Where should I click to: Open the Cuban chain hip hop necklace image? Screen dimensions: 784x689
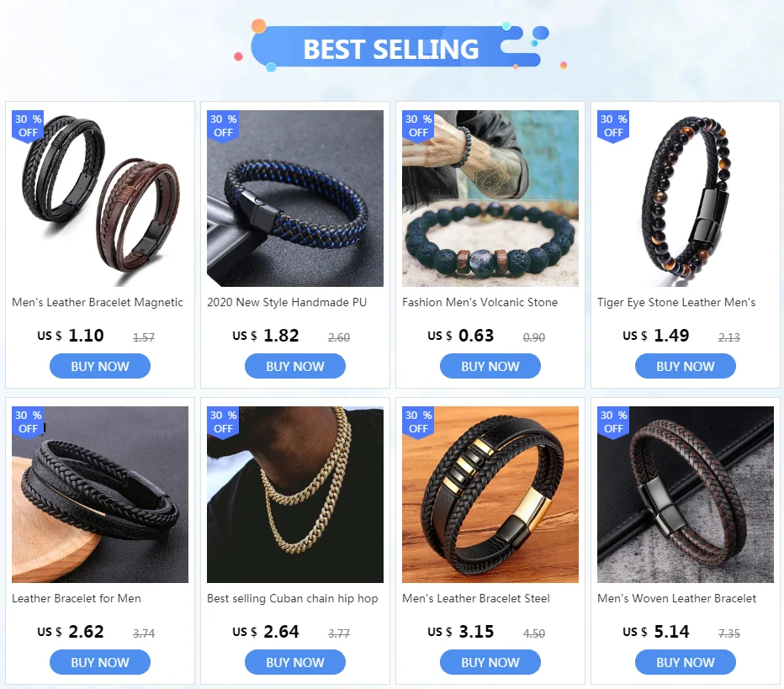pyautogui.click(x=295, y=495)
